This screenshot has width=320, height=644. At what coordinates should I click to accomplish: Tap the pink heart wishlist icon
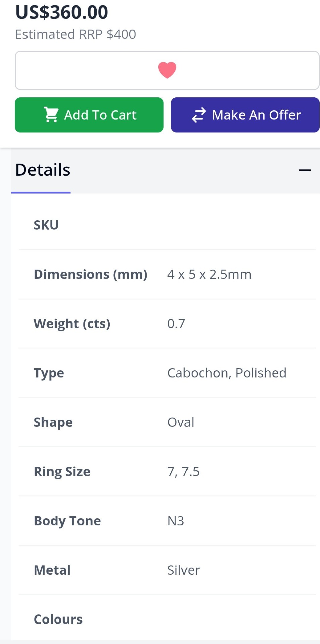[167, 70]
